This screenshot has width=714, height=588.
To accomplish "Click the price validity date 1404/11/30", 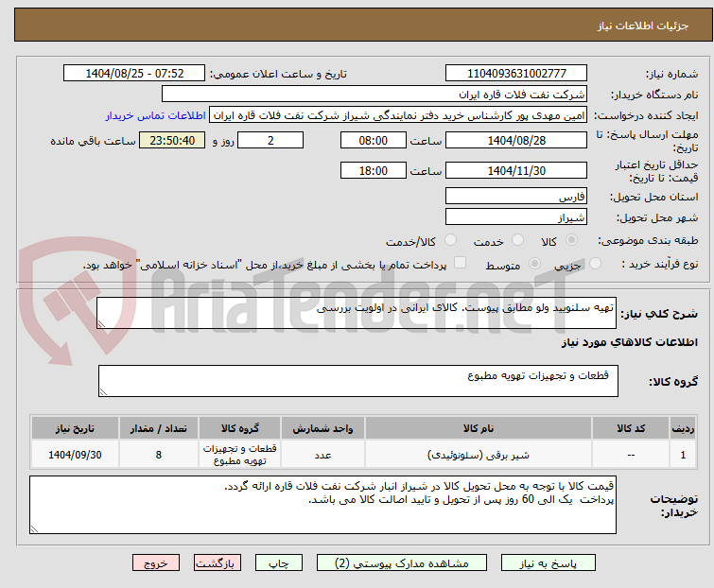I will 516,171.
